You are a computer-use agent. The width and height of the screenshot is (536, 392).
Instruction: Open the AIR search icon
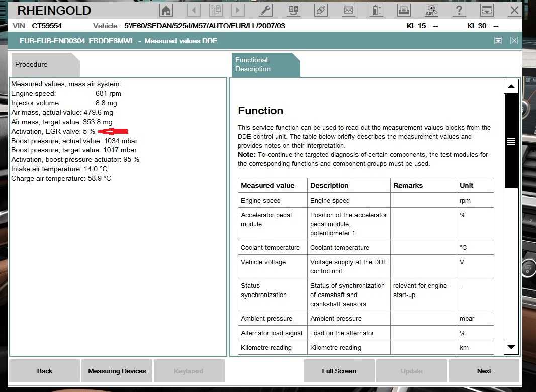coord(431,10)
